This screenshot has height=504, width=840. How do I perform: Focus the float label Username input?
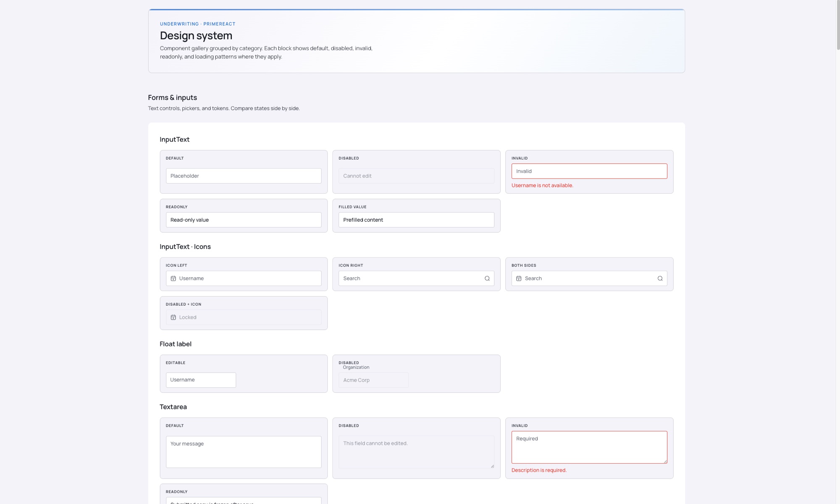pos(201,380)
